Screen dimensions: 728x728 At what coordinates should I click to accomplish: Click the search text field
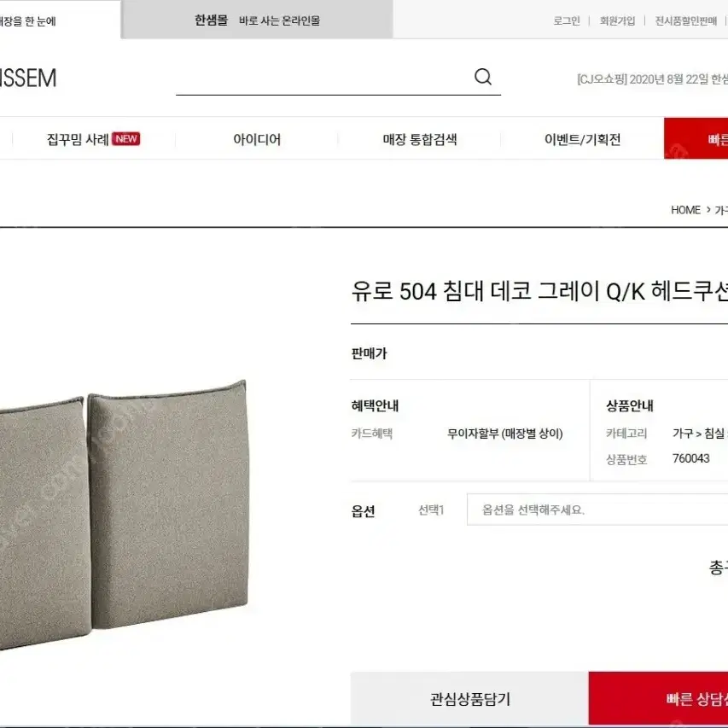(323, 77)
